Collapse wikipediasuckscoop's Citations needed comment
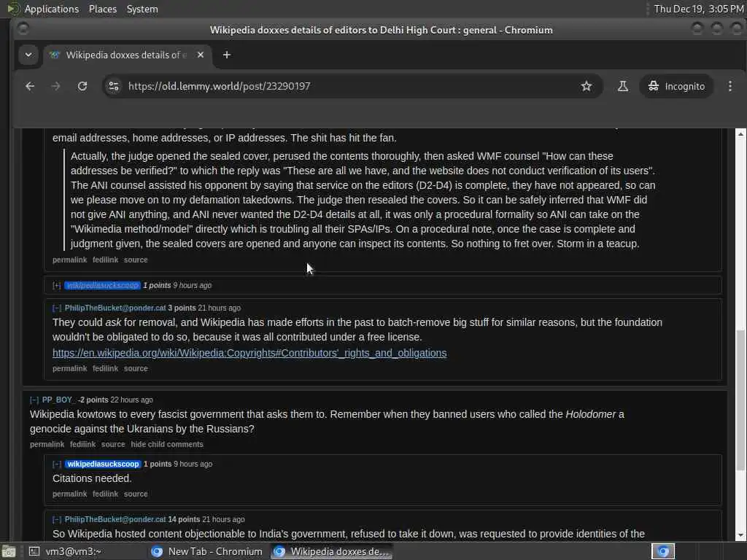This screenshot has height=560, width=747. (57, 464)
